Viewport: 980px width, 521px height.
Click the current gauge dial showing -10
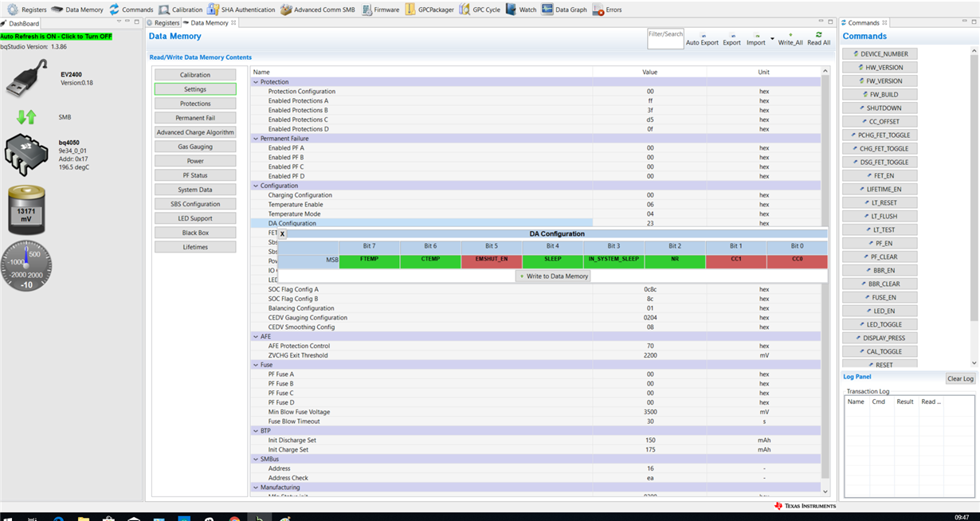click(x=26, y=267)
